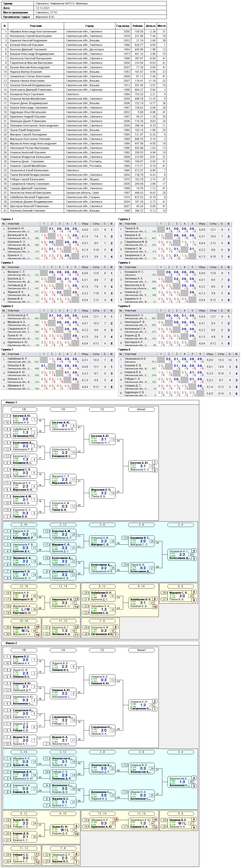Click the Группа-8 table title
The width and height of the screenshot is (242, 868).
pos(124,349)
